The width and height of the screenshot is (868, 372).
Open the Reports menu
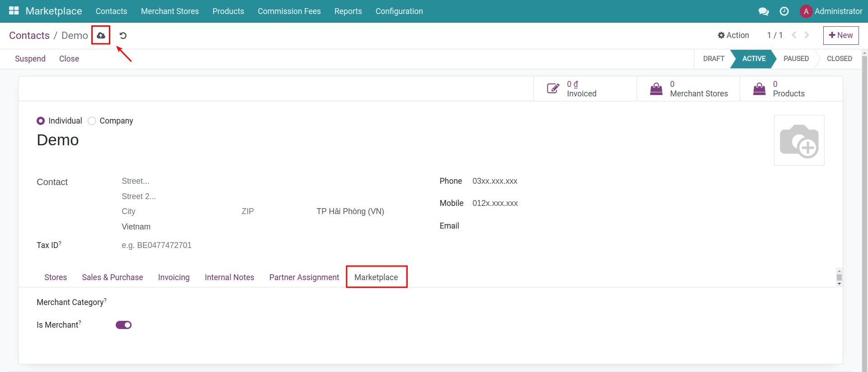348,11
